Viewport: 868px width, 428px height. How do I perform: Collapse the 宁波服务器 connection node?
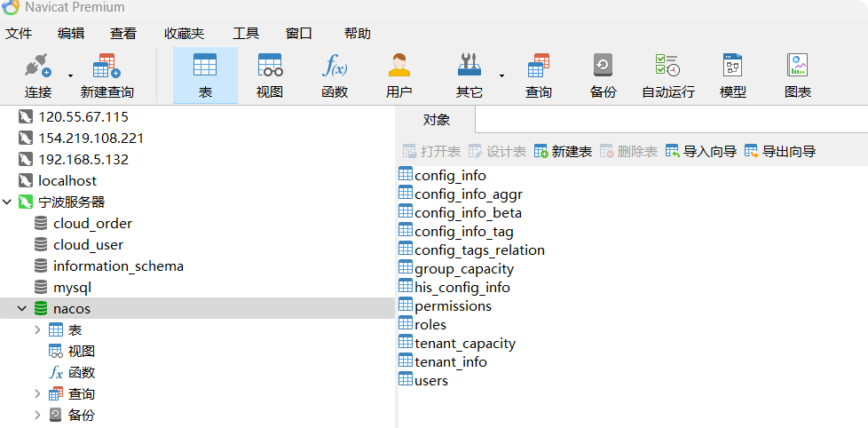pyautogui.click(x=7, y=202)
